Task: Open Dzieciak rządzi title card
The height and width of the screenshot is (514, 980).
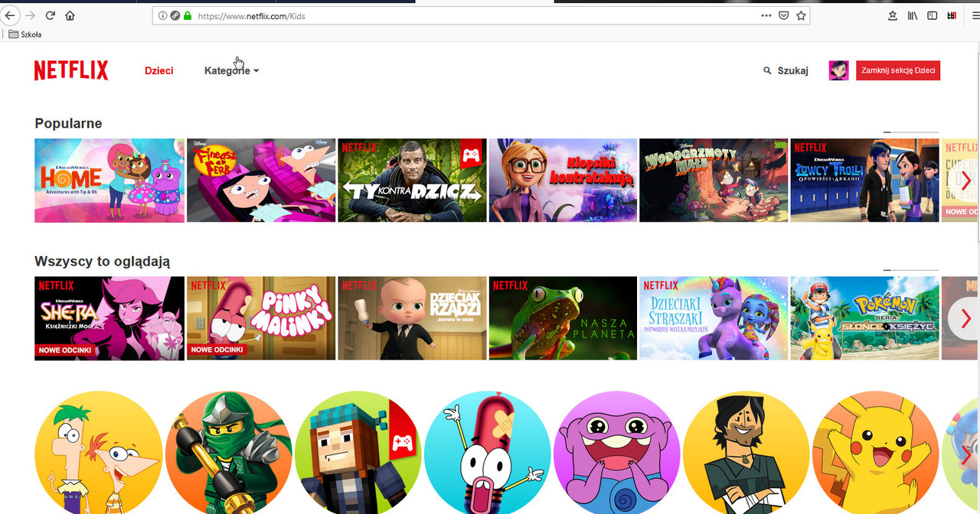Action: [412, 318]
